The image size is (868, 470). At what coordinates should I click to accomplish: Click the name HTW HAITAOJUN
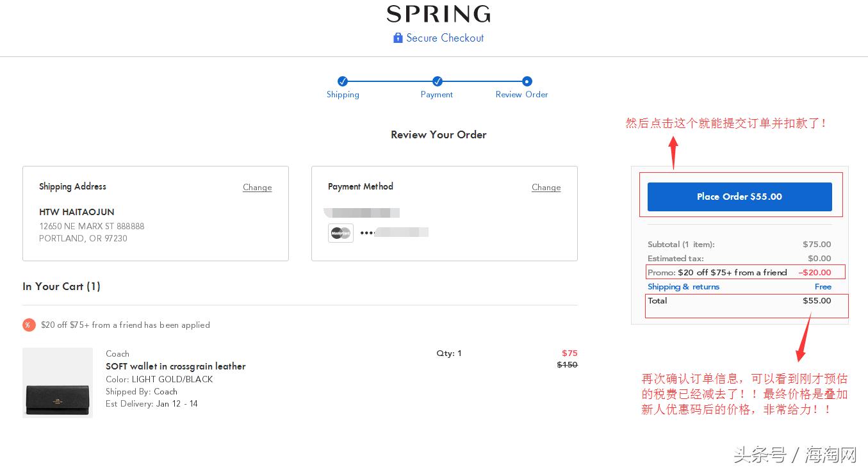[x=77, y=212]
